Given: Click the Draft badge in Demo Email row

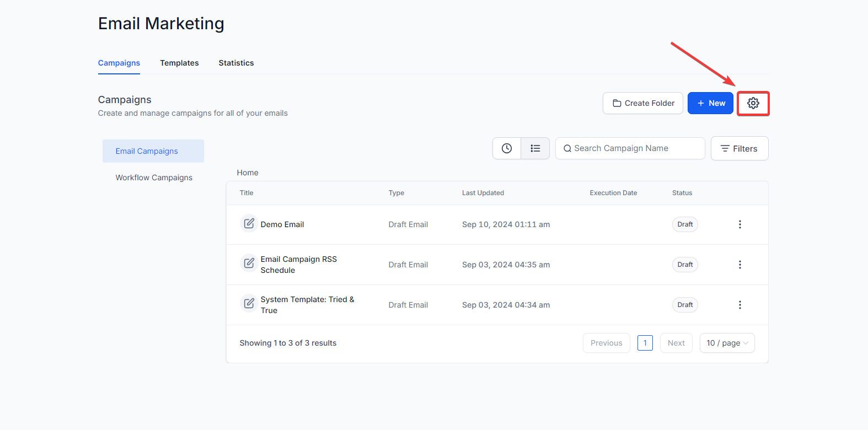Looking at the screenshot, I should (x=685, y=224).
